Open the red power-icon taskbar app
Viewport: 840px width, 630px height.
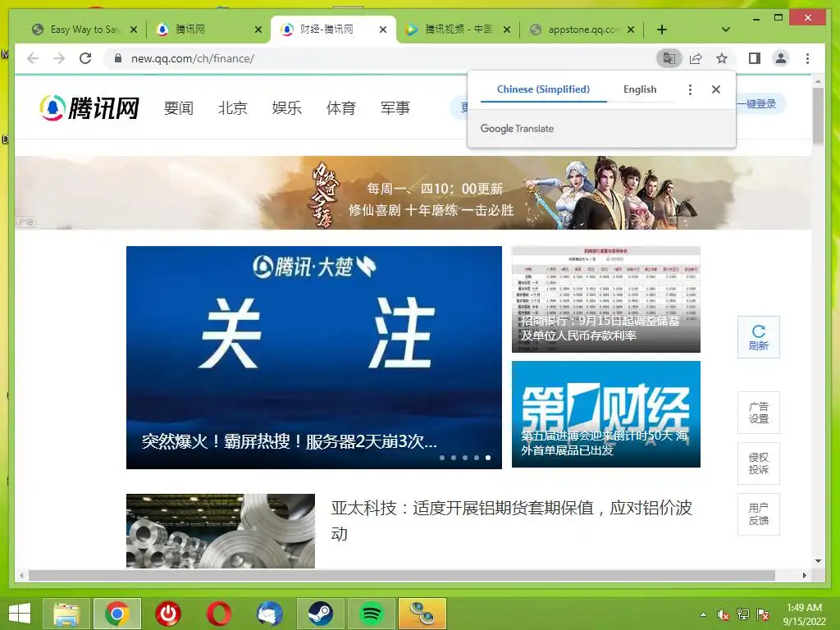click(168, 614)
